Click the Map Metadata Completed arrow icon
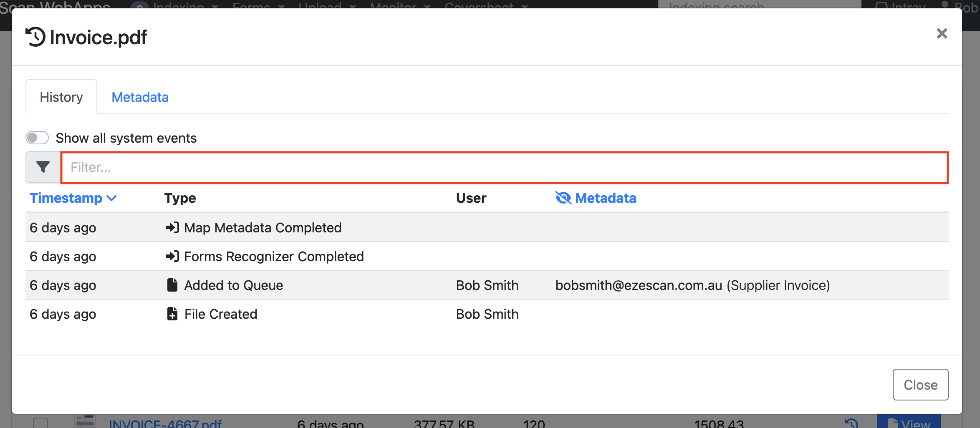980x428 pixels. pos(172,227)
